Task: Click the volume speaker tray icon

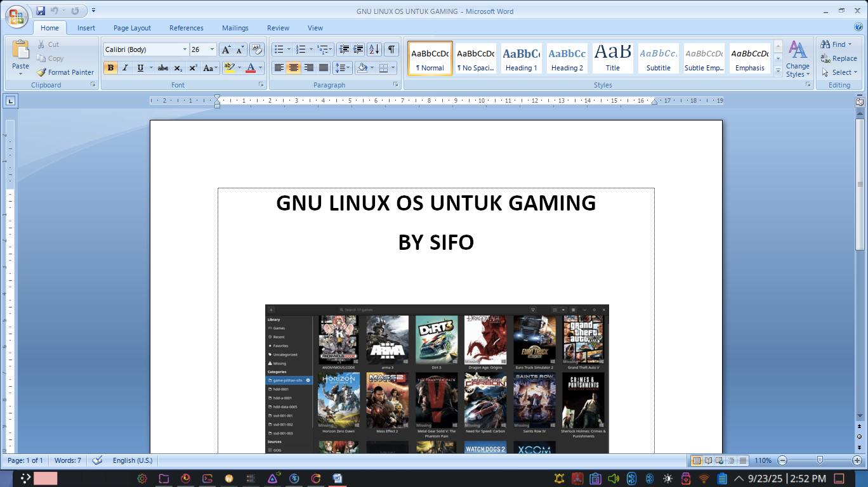Action: pyautogui.click(x=613, y=478)
